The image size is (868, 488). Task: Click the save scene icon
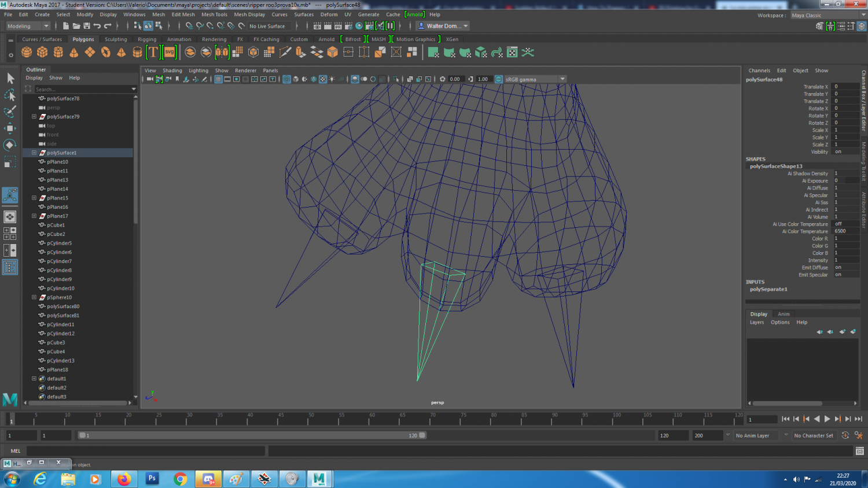point(87,26)
